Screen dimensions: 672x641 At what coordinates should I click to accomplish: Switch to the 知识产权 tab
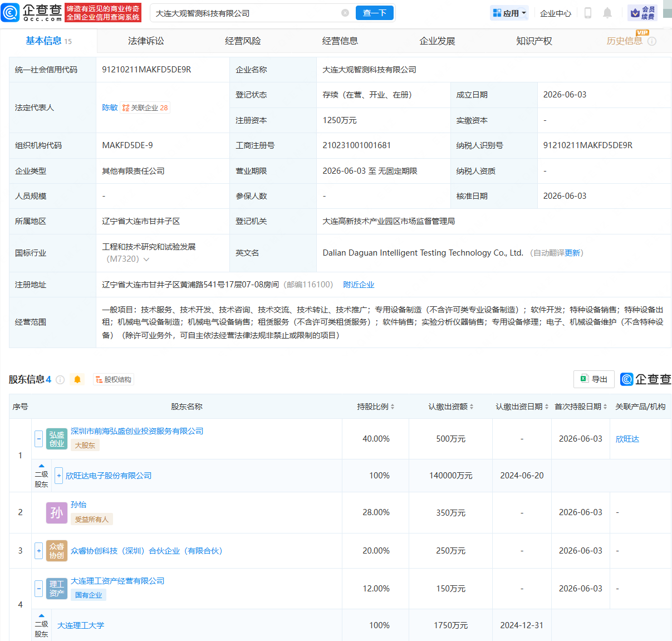[x=534, y=41]
